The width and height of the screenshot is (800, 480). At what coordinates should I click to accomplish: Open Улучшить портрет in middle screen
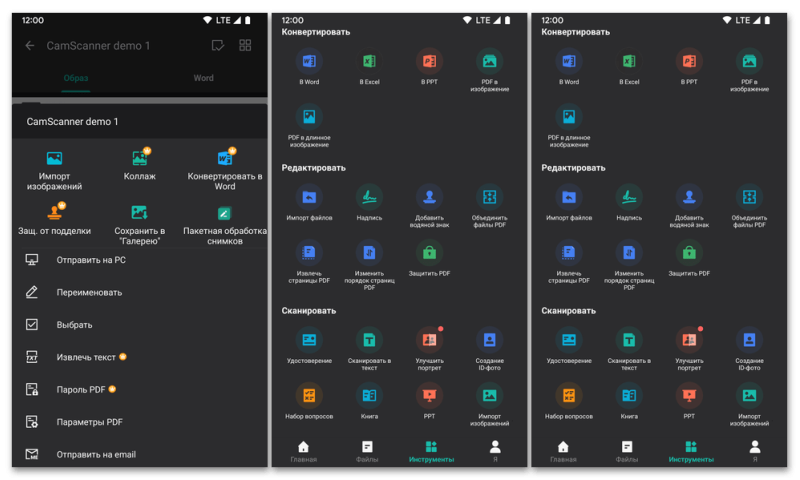pos(430,349)
